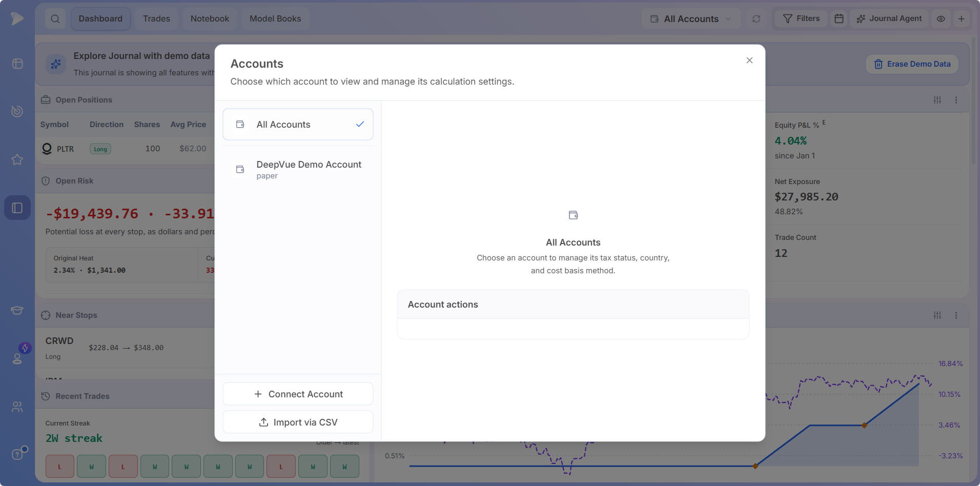Open sliders settings icon in Open Positions header

937,100
